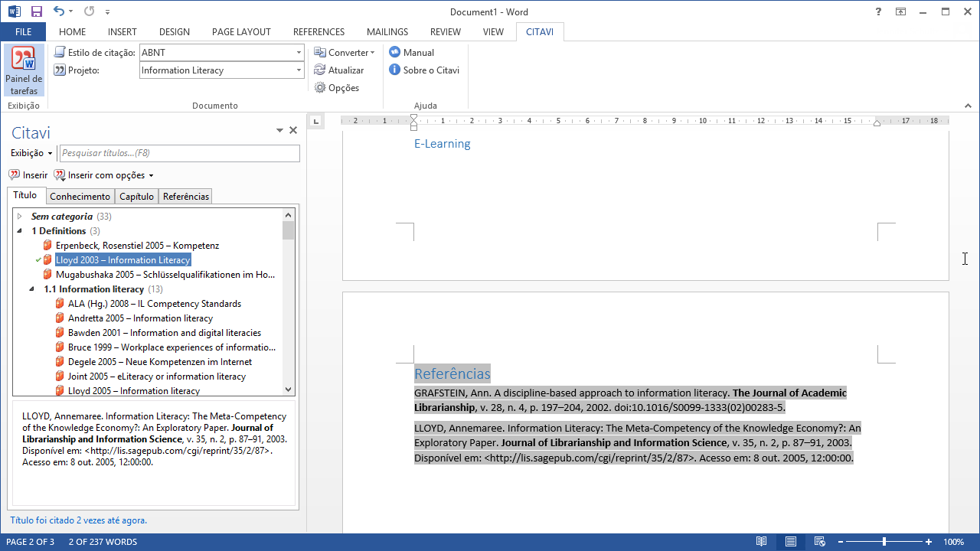The image size is (980, 551).
Task: Switch to the HOME ribbon tab
Action: (x=72, y=32)
